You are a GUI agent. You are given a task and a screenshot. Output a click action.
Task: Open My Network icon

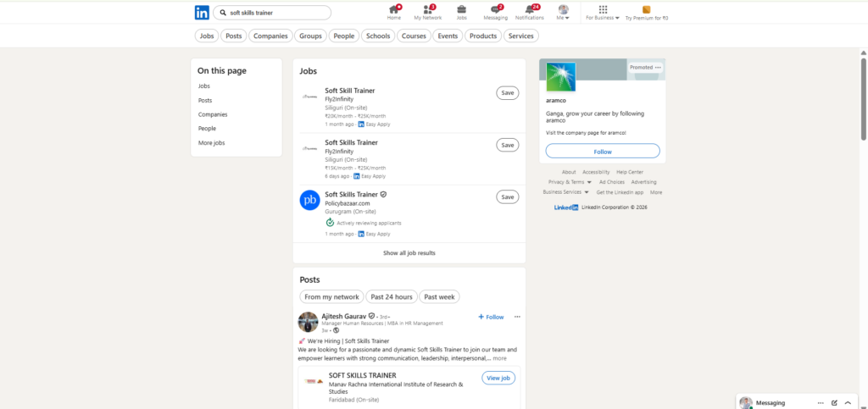coord(427,9)
